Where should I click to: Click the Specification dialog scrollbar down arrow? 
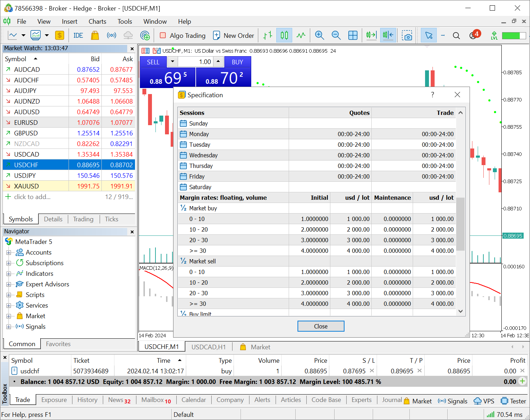(x=460, y=311)
